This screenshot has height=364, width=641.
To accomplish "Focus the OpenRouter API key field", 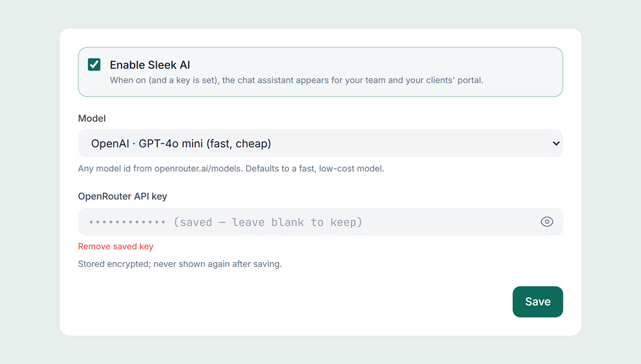I will [320, 222].
